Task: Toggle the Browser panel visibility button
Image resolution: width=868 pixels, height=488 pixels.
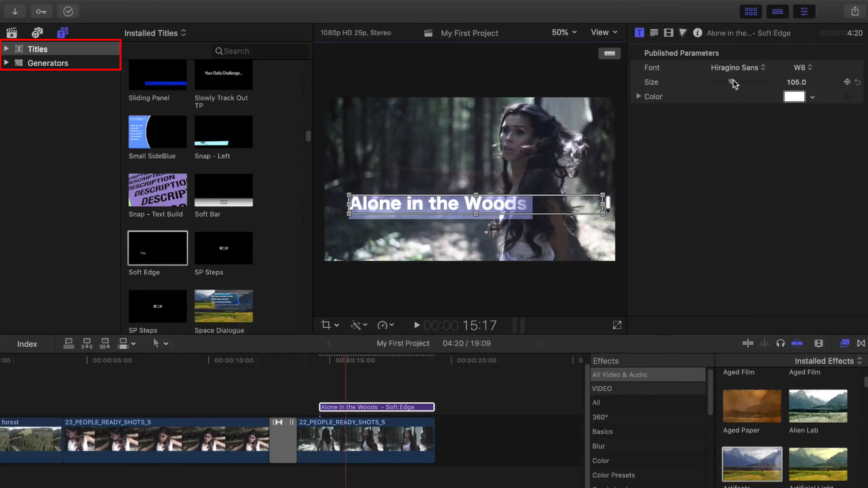Action: 751,12
